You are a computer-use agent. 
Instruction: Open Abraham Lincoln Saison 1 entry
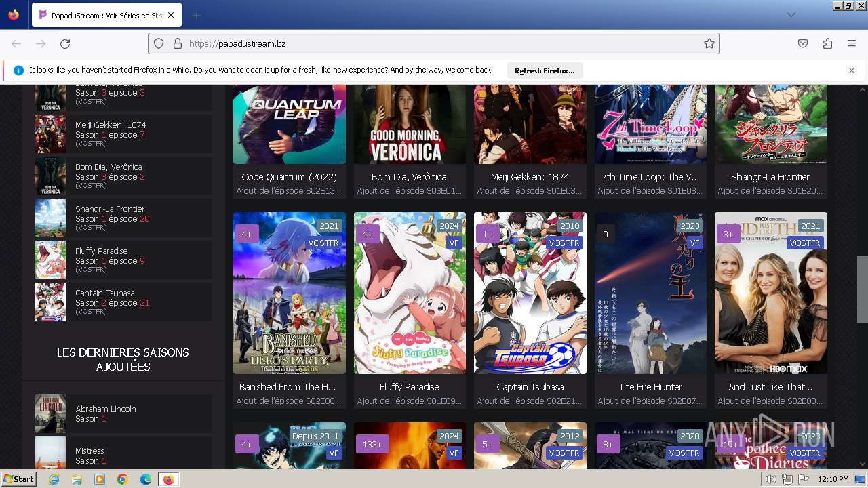pyautogui.click(x=123, y=413)
